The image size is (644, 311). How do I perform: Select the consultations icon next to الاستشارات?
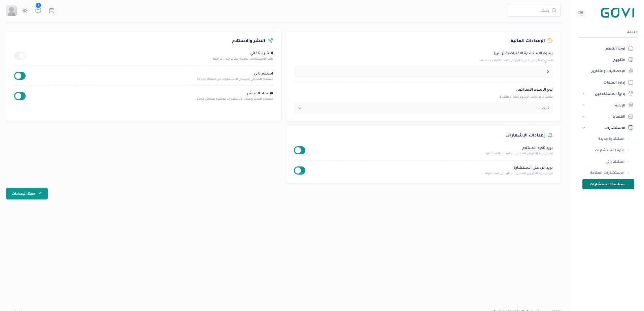[631, 128]
